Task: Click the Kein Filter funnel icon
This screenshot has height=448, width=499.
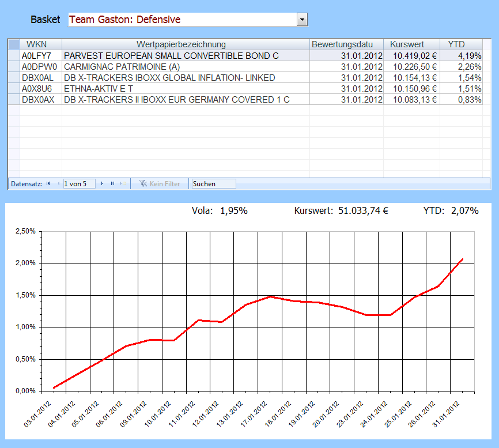Action: click(142, 184)
